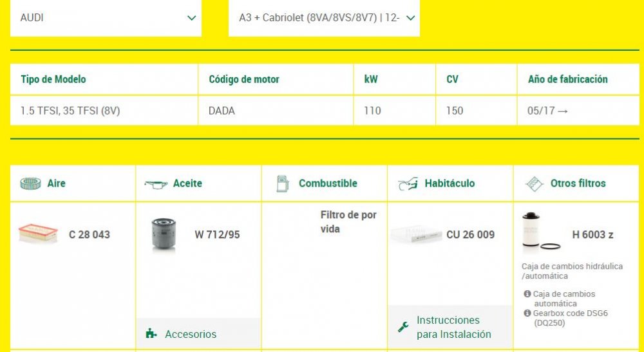The width and height of the screenshot is (644, 352).
Task: Select part number W 712/95
Action: (217, 235)
